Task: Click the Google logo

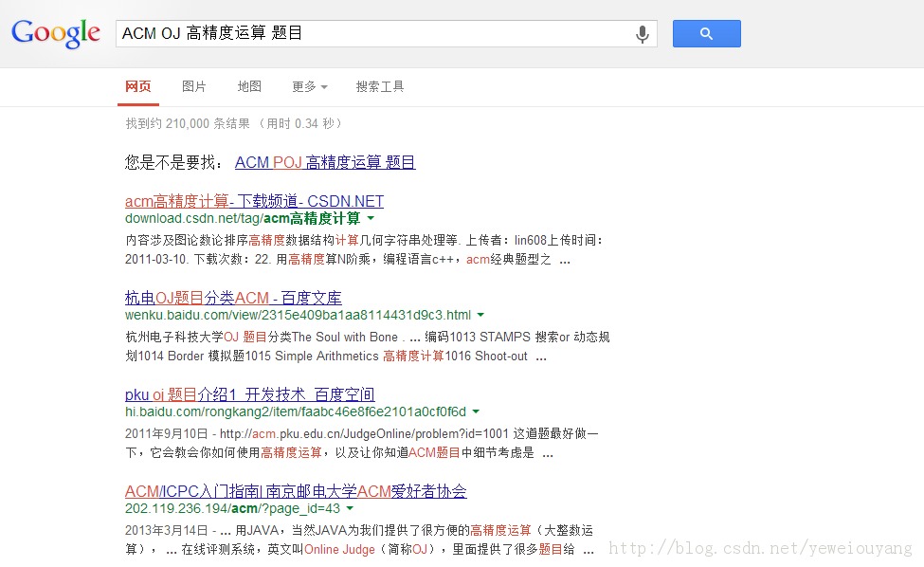Action: 56,33
